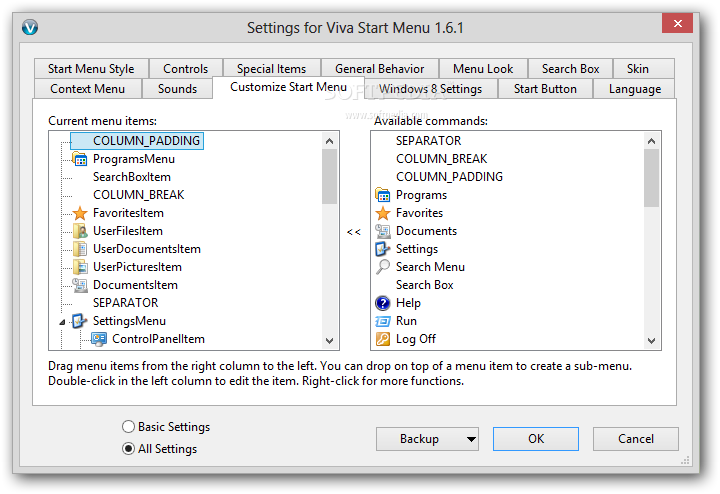The image size is (720, 494).
Task: Open the Context Menu tab
Action: (x=87, y=89)
